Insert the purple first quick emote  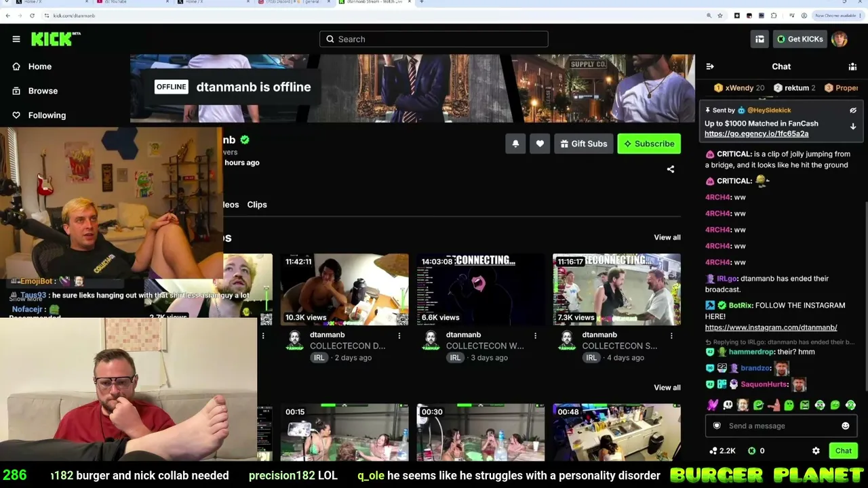coord(712,405)
